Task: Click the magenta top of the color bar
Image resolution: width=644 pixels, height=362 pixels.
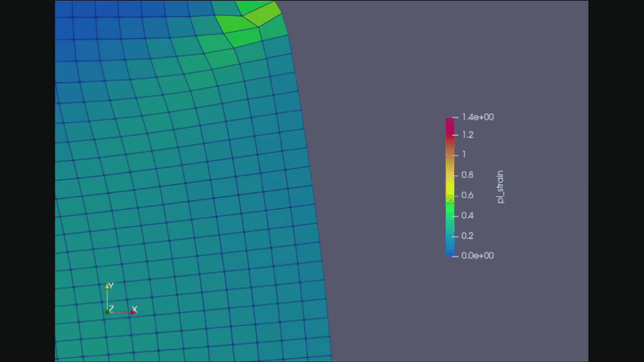Action: pos(450,121)
